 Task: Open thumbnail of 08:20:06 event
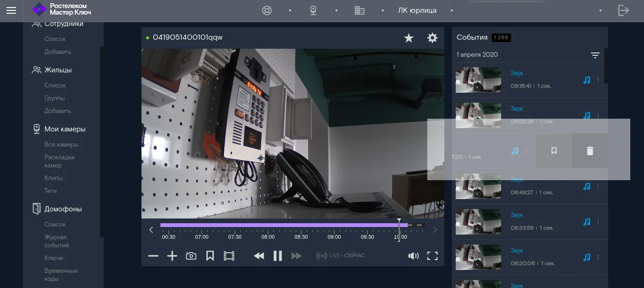(x=478, y=257)
